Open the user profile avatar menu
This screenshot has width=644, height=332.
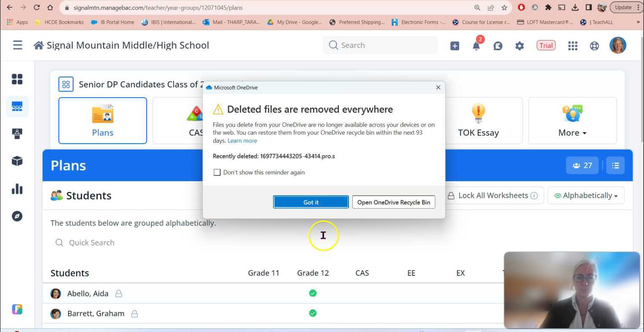pyautogui.click(x=618, y=45)
